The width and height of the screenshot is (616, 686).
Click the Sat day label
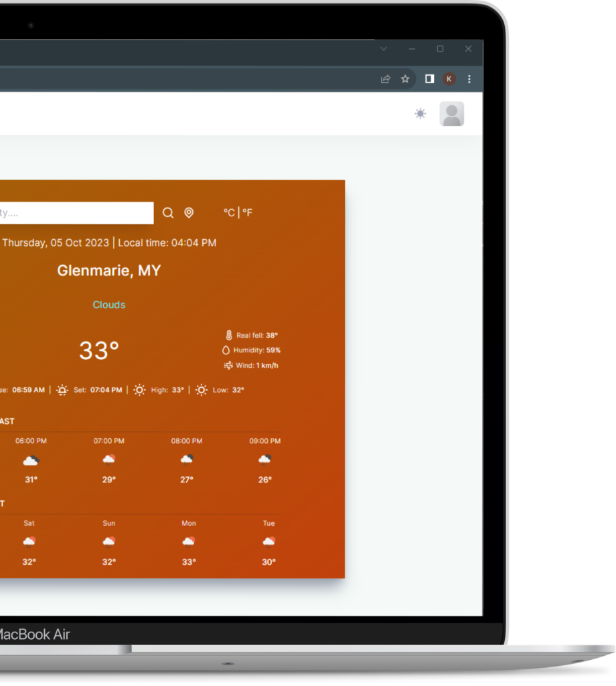(29, 523)
